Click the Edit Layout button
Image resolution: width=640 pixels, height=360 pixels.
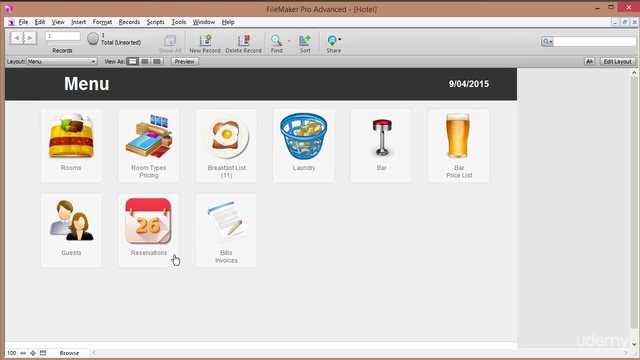[617, 62]
